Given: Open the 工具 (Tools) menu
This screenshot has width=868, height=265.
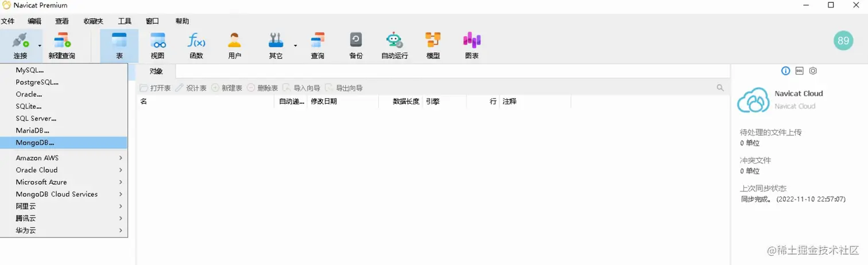Looking at the screenshot, I should [125, 21].
